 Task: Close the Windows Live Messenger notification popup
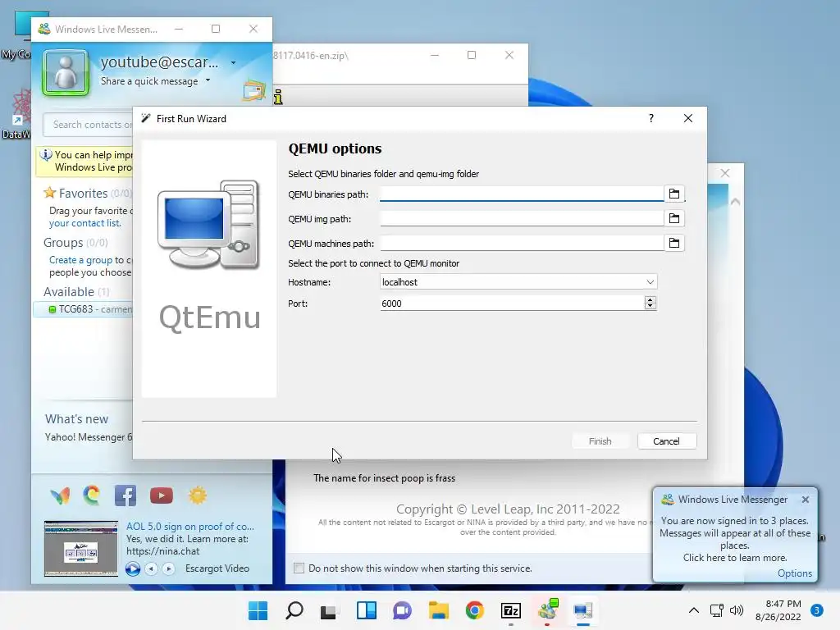[x=806, y=500]
